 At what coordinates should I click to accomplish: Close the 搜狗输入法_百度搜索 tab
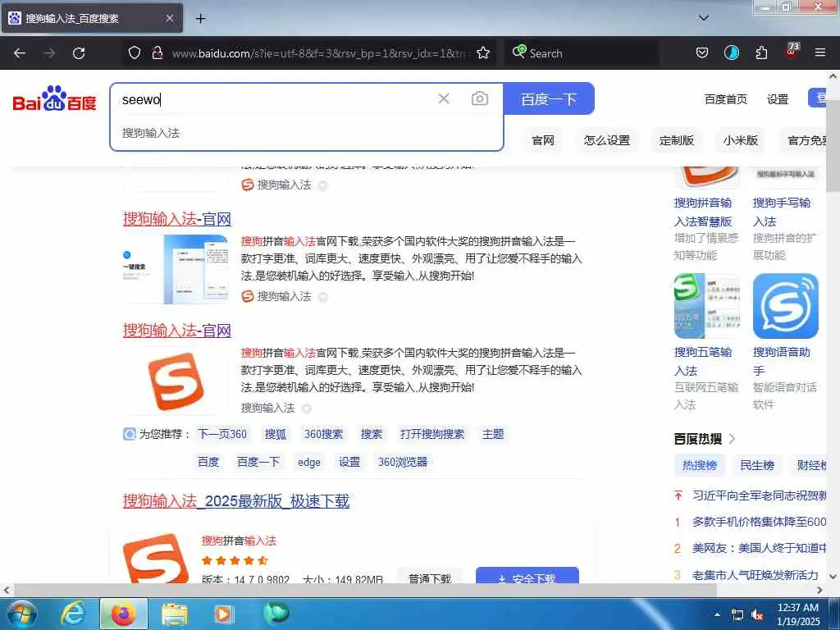pos(169,18)
